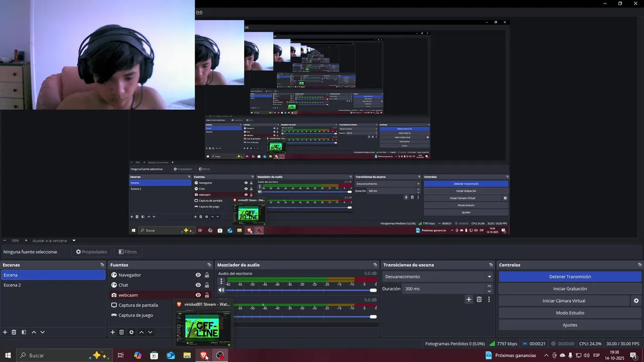This screenshot has width=644, height=362.
Task: Open Microsoft Store from the taskbar
Action: click(154, 355)
